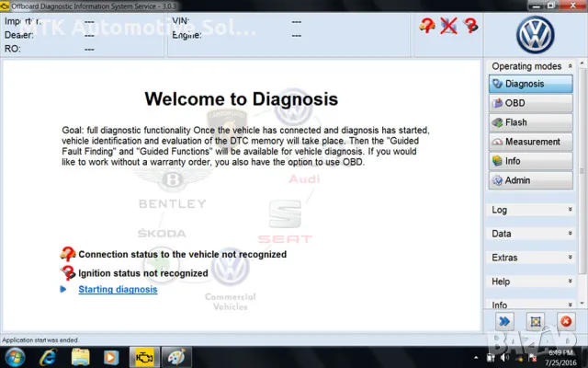Click the ignition key status icon in header
The height and width of the screenshot is (368, 588).
pos(470,26)
